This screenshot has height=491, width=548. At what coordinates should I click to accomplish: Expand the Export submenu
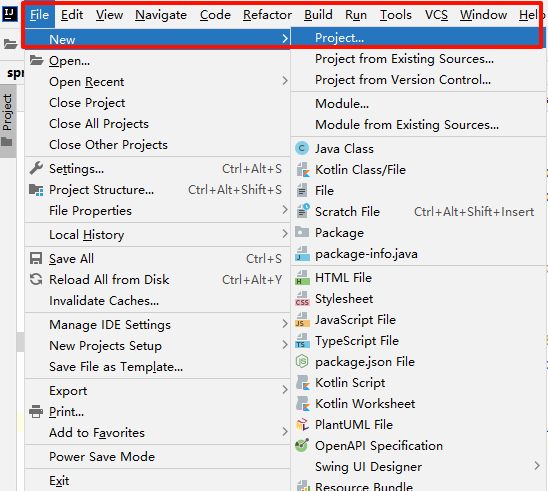(285, 390)
